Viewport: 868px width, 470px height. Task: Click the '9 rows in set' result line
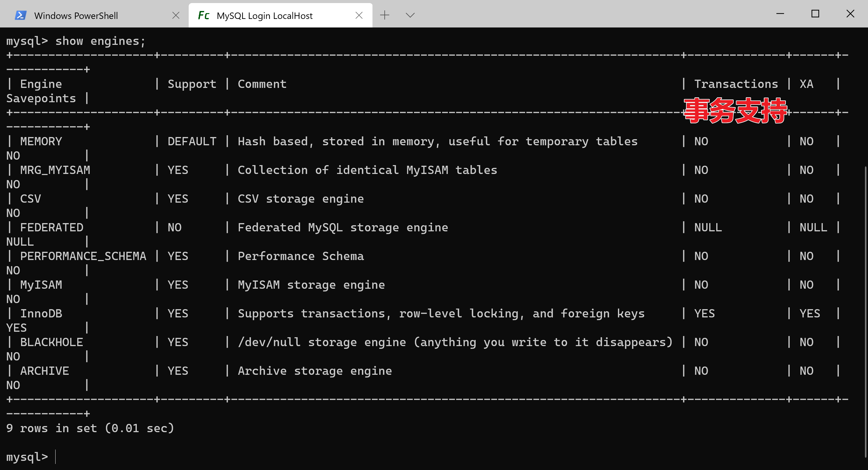point(90,428)
